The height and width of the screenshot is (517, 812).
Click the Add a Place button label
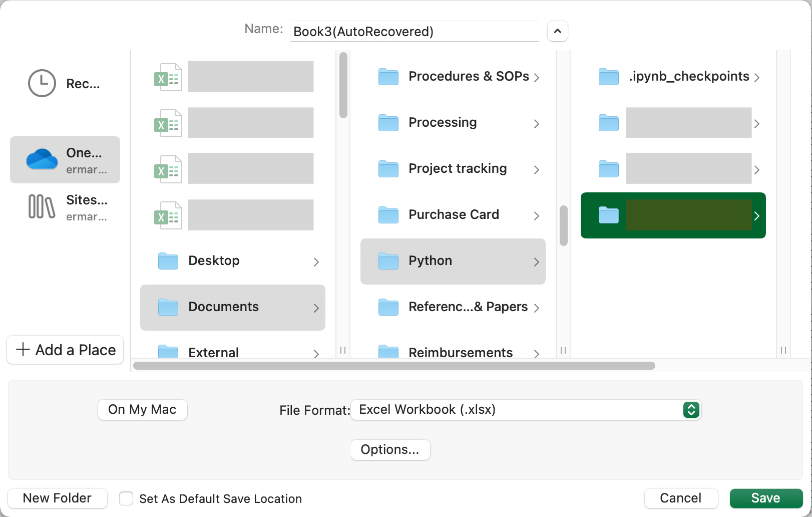coord(76,350)
